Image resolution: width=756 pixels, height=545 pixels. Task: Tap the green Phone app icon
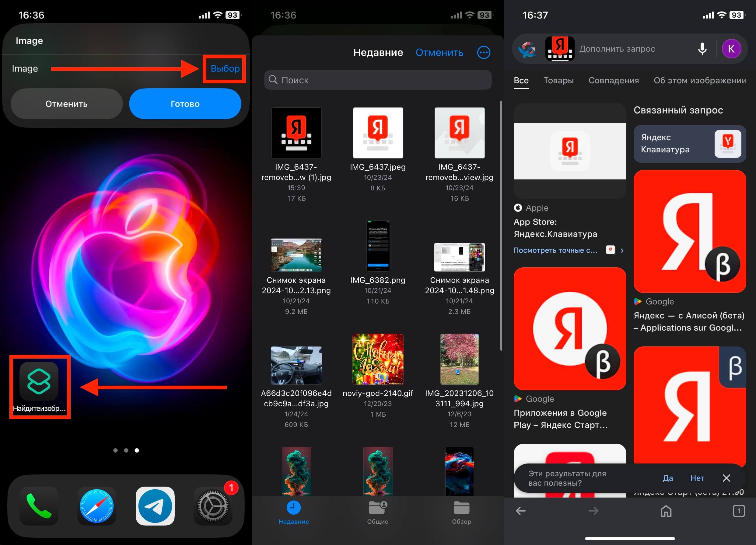click(x=39, y=506)
